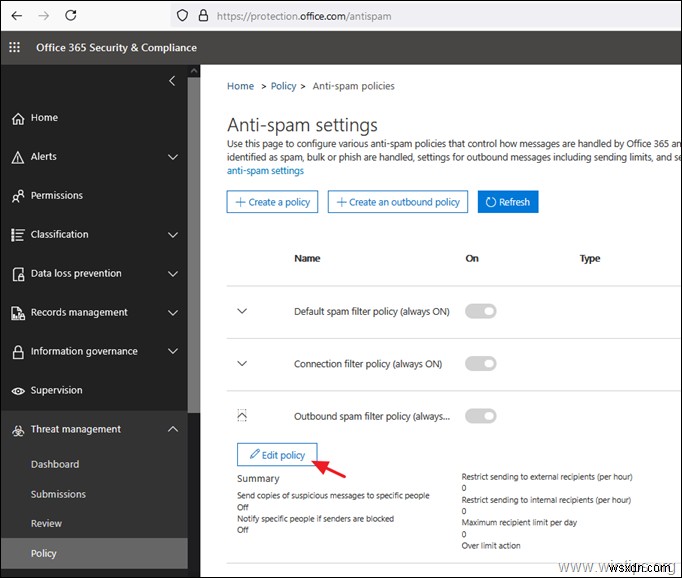Follow the Policy breadcrumb link
The height and width of the screenshot is (578, 682).
coord(283,86)
